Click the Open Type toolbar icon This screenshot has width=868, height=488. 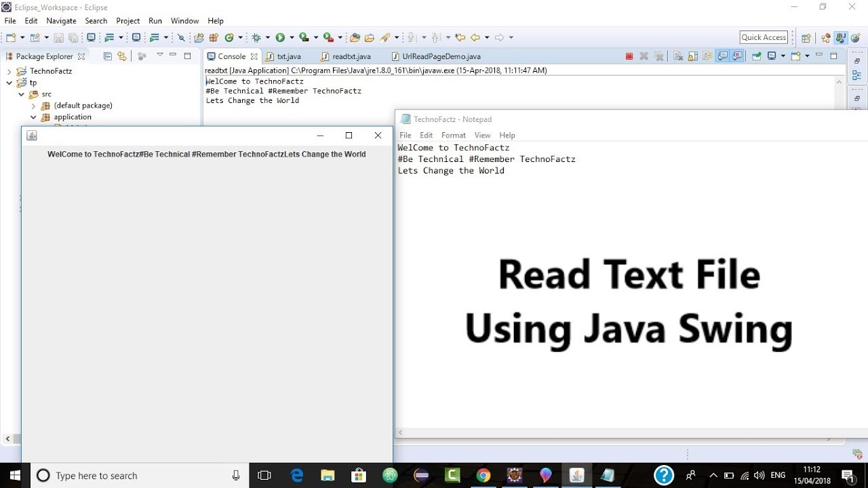coord(354,37)
